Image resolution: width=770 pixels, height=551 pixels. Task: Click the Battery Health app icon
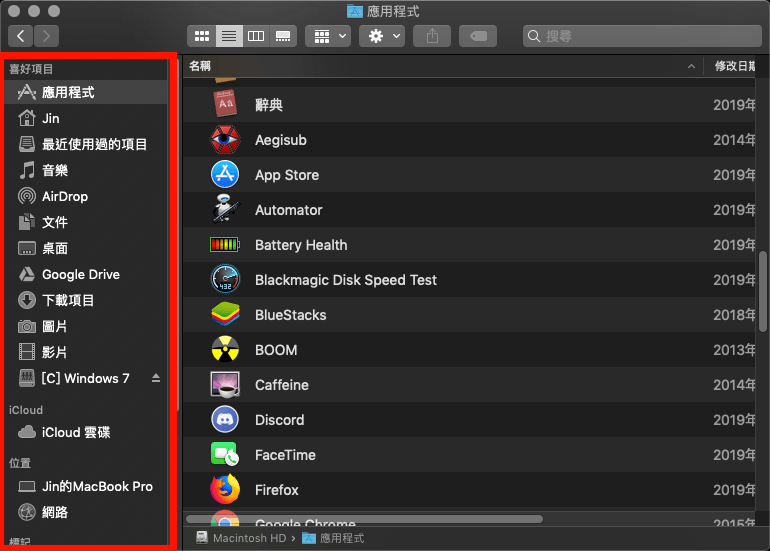point(225,244)
